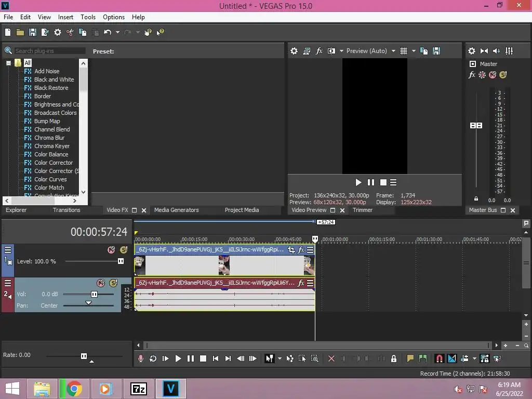The image size is (532, 399).
Task: Play the timeline from transport bar
Action: [178, 358]
